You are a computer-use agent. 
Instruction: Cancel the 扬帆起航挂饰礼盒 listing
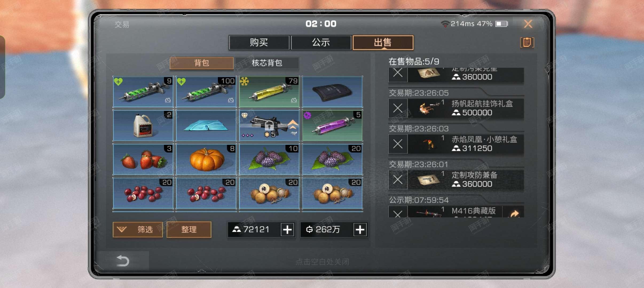(x=398, y=108)
